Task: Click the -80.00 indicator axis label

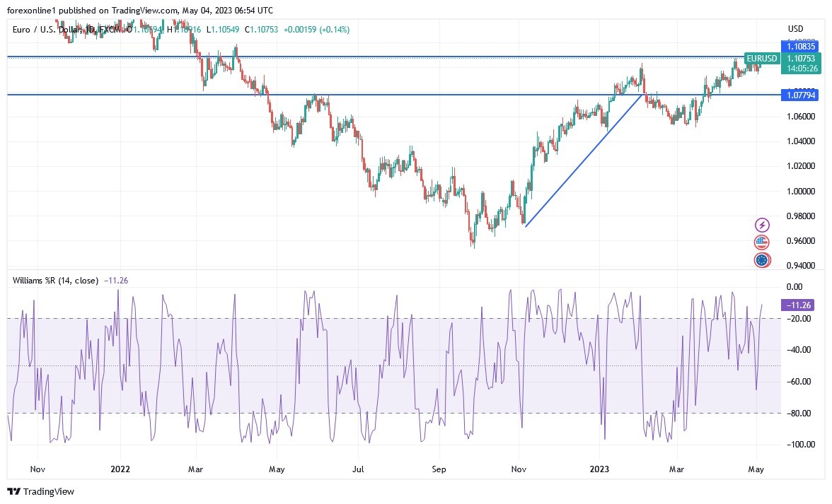Action: pos(799,414)
